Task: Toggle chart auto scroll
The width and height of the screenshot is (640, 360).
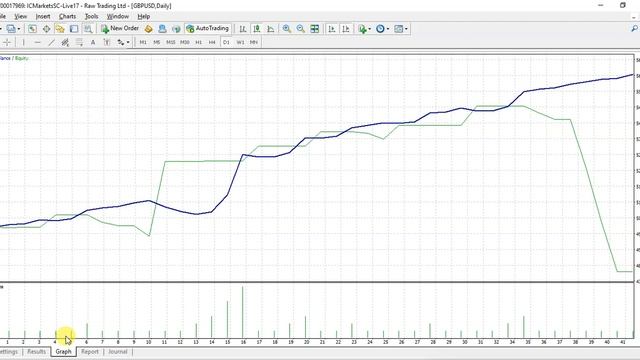Action: click(332, 29)
